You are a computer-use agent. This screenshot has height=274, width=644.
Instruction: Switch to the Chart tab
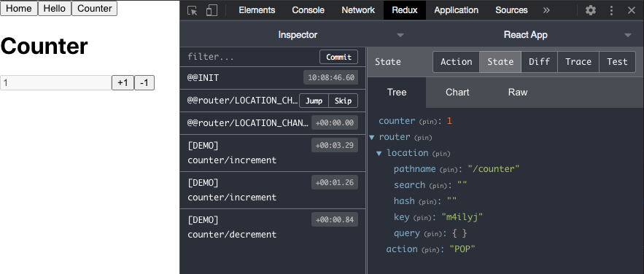point(457,93)
